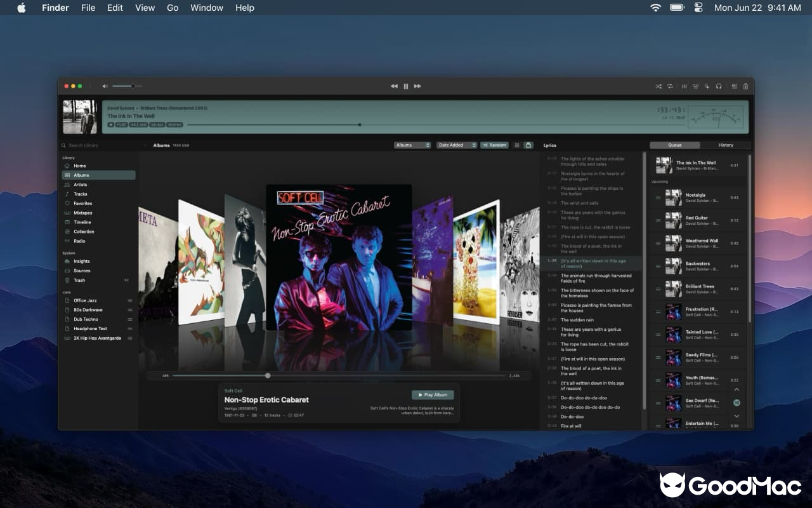The image size is (812, 508).
Task: Open Radio in the sidebar
Action: point(98,241)
